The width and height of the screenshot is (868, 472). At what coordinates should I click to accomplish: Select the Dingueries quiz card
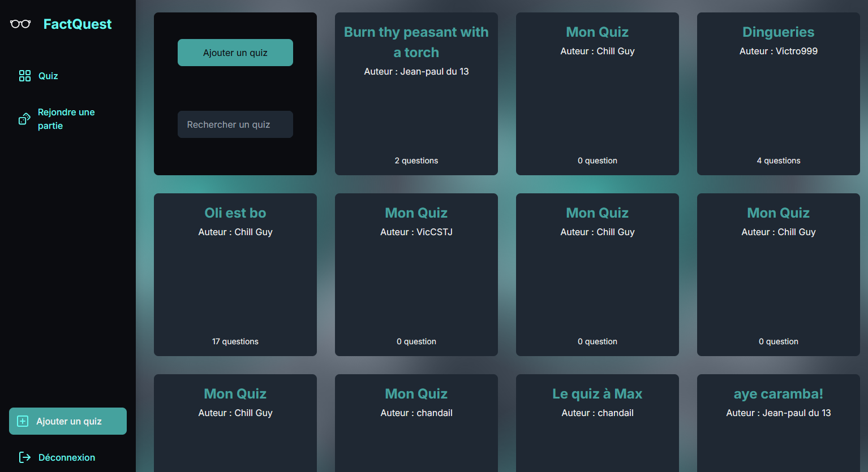pyautogui.click(x=778, y=94)
